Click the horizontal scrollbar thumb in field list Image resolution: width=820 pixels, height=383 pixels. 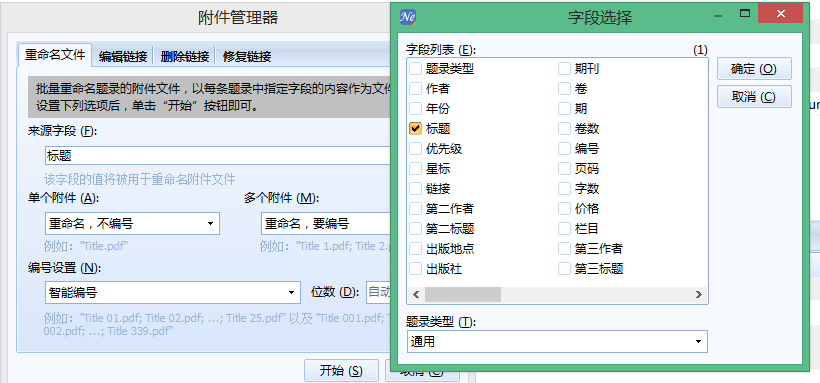coord(463,295)
